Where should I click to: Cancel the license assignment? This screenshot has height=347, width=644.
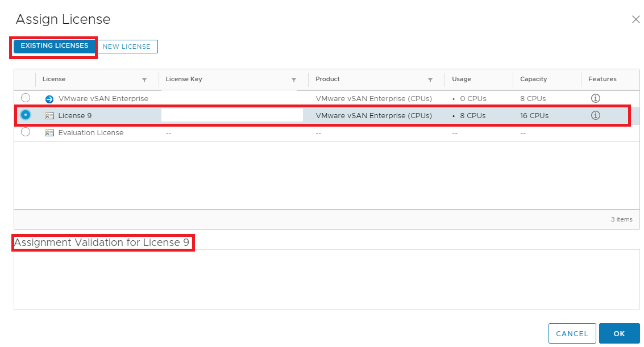tap(572, 333)
